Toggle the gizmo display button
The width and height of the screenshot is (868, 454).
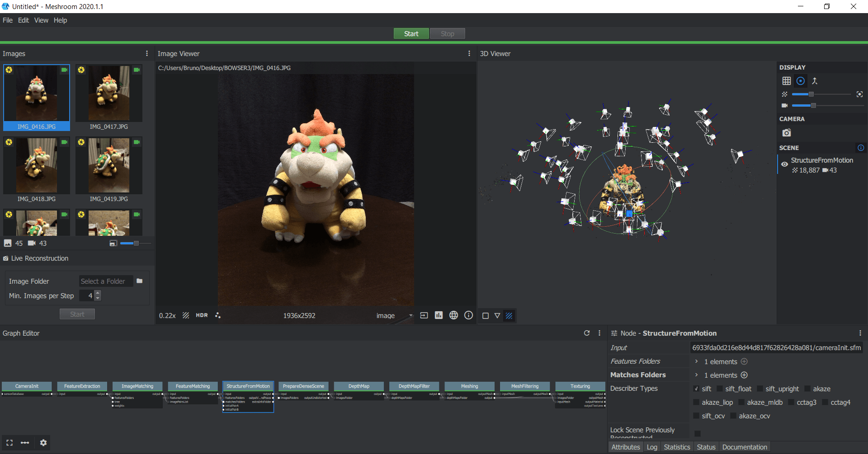pyautogui.click(x=801, y=81)
